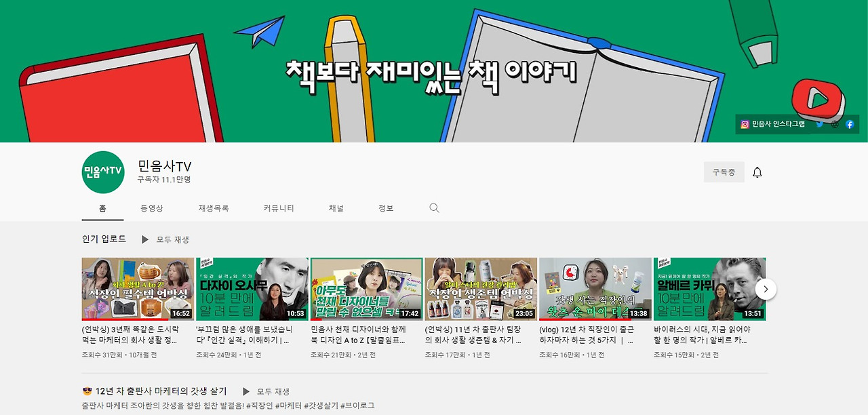868x415 pixels.
Task: Open the 16:52 직장인 필수템 언박싱 thumbnail
Action: tap(138, 289)
